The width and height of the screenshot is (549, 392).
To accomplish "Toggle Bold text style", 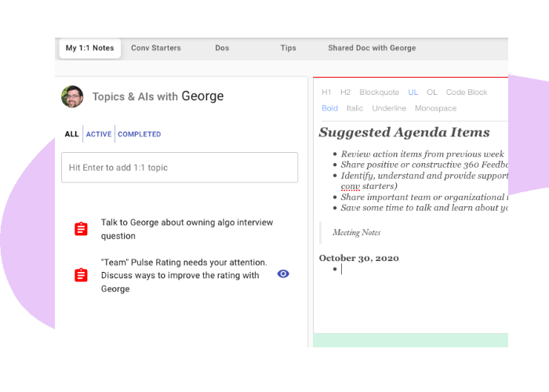I will click(x=330, y=108).
